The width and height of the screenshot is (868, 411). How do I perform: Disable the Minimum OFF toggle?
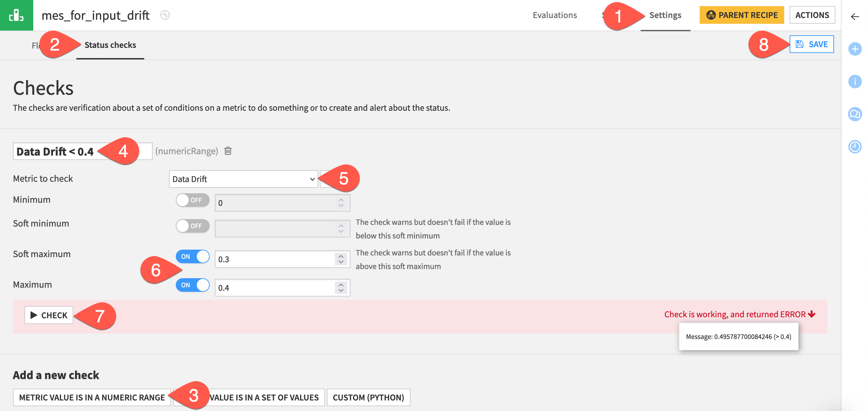191,200
